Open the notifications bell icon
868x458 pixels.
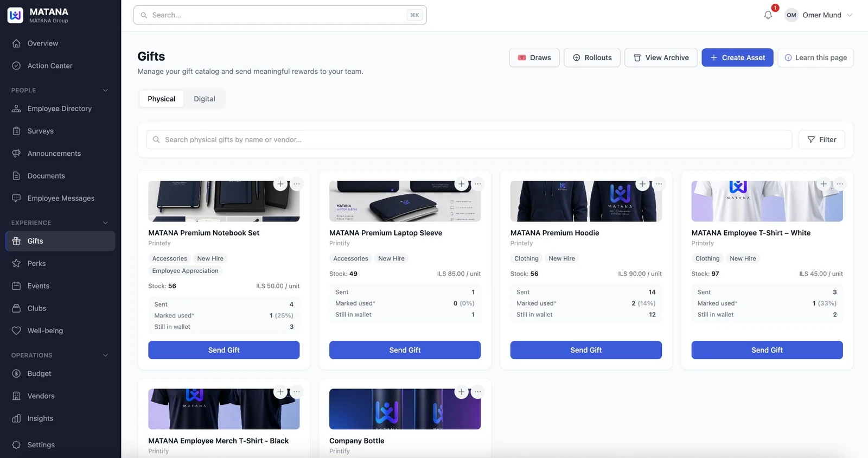(768, 15)
